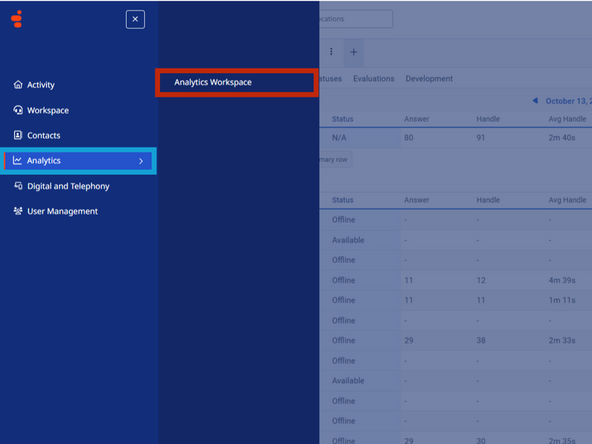This screenshot has height=444, width=592.
Task: Expand the Analytics submenu chevron
Action: (141, 161)
